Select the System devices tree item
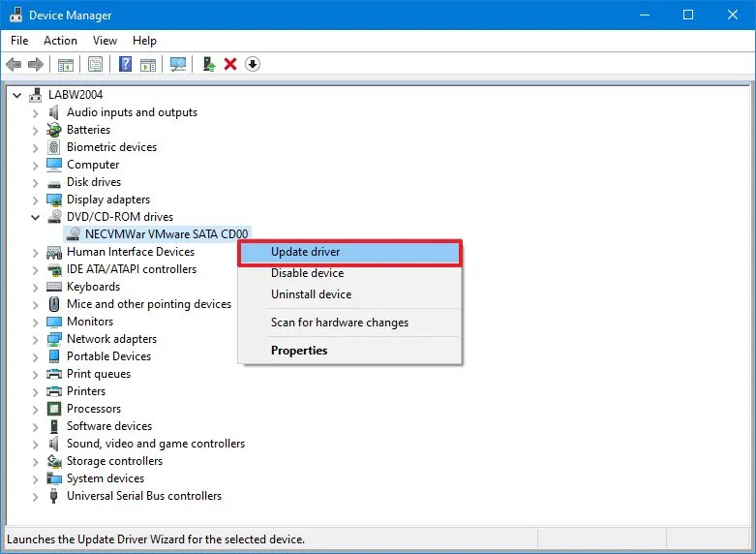Image resolution: width=756 pixels, height=554 pixels. click(x=106, y=478)
